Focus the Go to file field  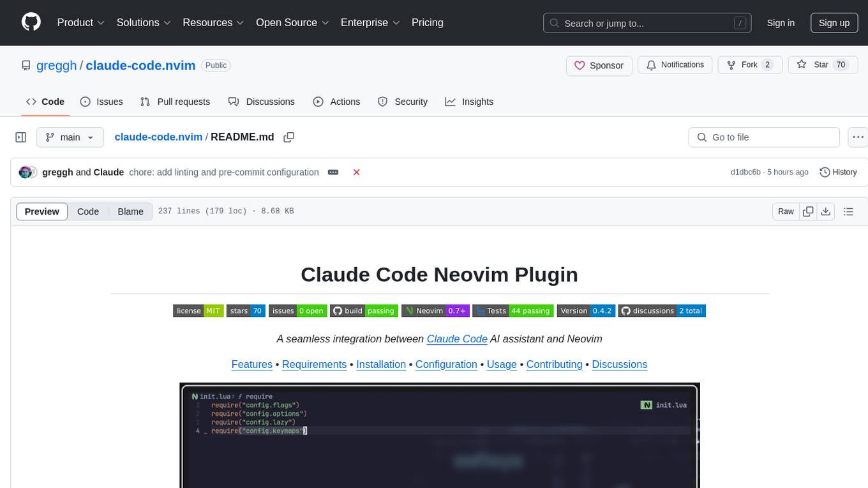[764, 137]
